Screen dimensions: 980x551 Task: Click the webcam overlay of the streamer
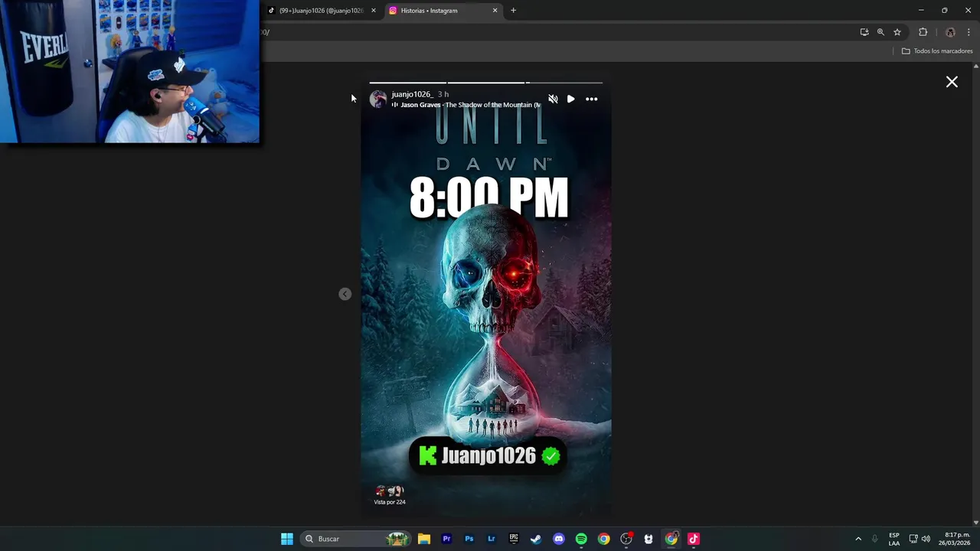point(129,71)
